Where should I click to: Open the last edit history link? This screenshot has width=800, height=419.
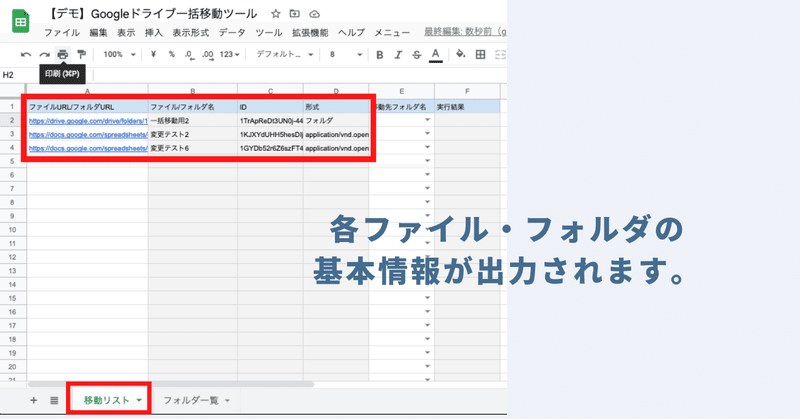click(x=465, y=32)
